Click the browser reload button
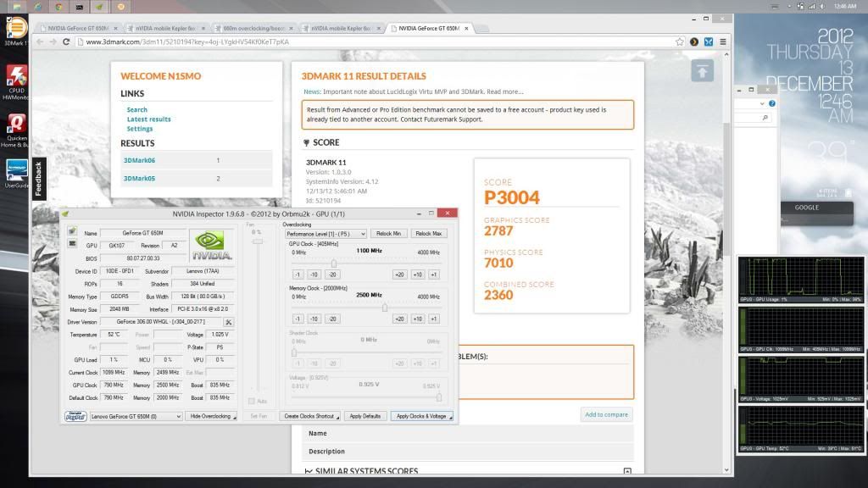Viewport: 868px width, 488px height. (x=66, y=42)
